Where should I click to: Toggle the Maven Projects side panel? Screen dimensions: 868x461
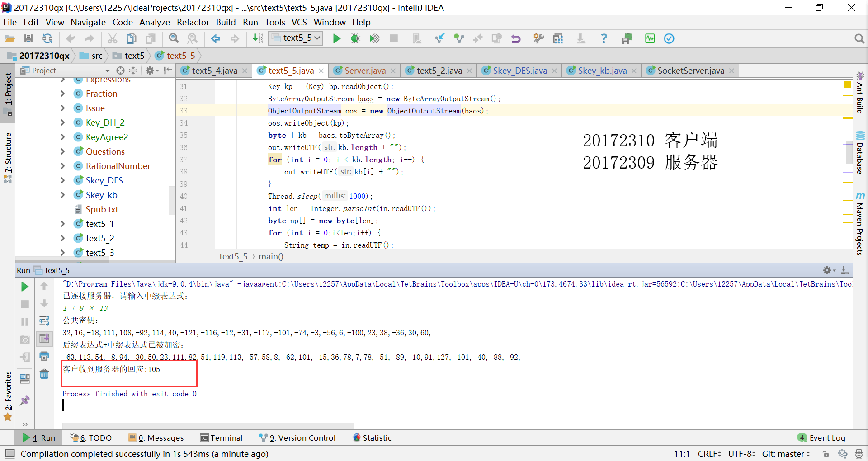coord(860,224)
